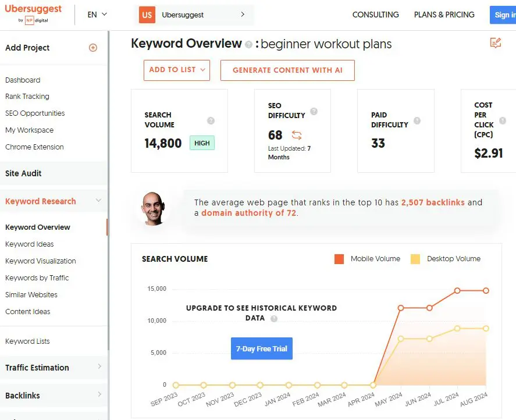Open Dashboard in the sidebar
This screenshot has width=516, height=420.
click(23, 80)
